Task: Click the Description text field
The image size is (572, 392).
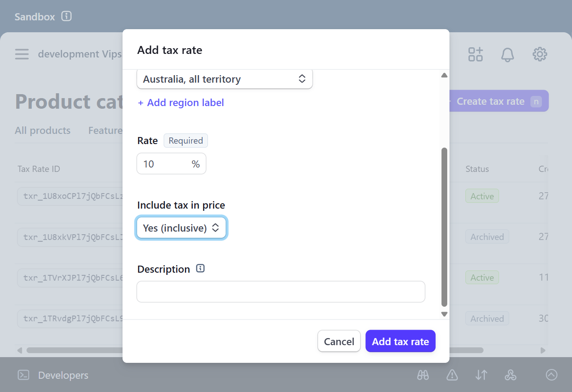Action: [281, 292]
